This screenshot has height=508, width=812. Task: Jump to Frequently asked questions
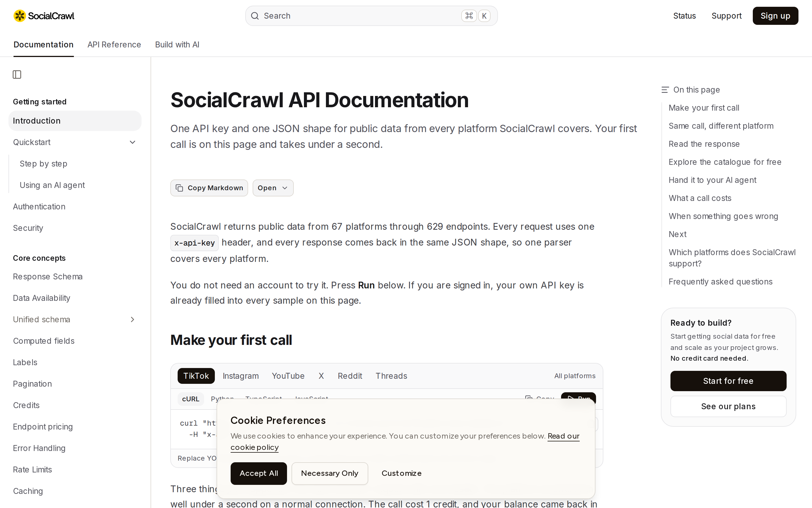click(x=720, y=282)
